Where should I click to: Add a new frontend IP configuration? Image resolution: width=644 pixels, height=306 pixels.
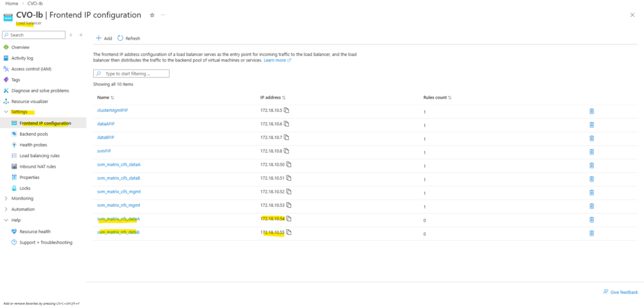click(x=104, y=38)
